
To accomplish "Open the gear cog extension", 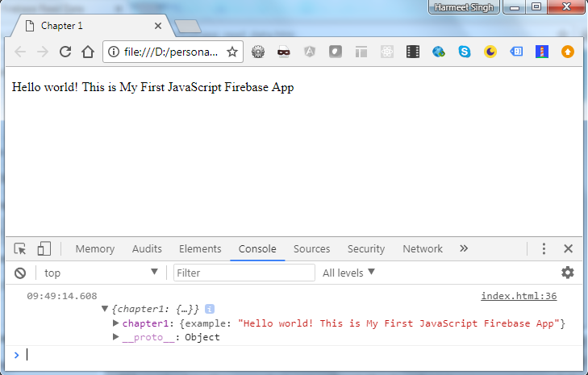I will click(258, 52).
